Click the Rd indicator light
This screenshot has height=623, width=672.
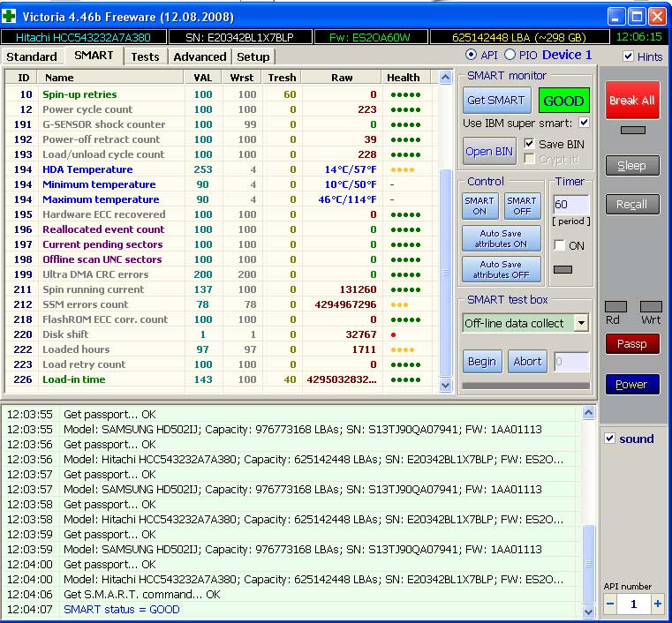coord(615,306)
